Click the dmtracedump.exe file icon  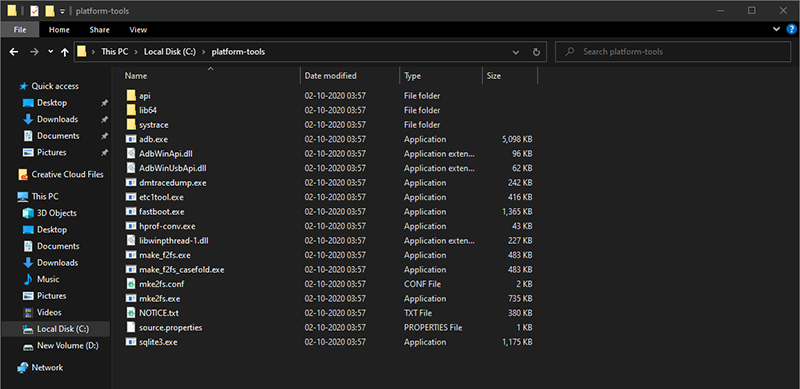[x=131, y=182]
